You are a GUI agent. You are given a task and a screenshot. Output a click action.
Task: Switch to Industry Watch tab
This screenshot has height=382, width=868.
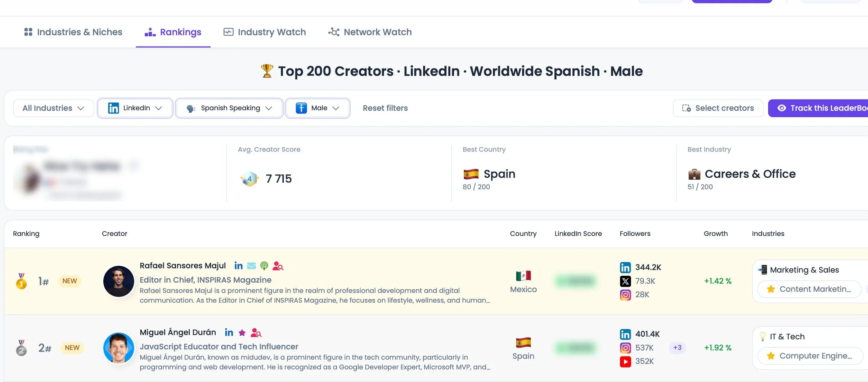[265, 32]
